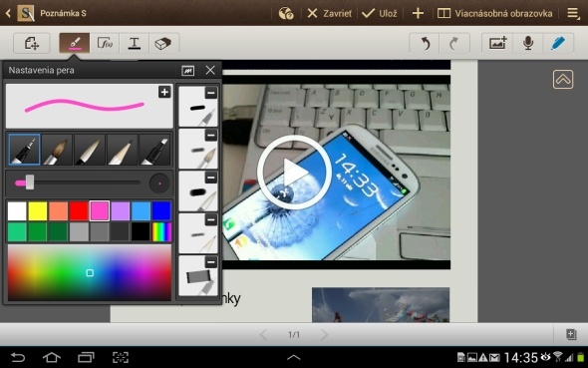
Task: Pick the light blue color swatch
Action: pos(141,210)
